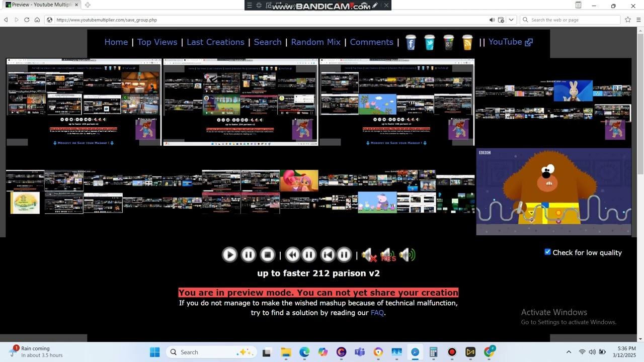Open the FAQ link

tap(377, 313)
